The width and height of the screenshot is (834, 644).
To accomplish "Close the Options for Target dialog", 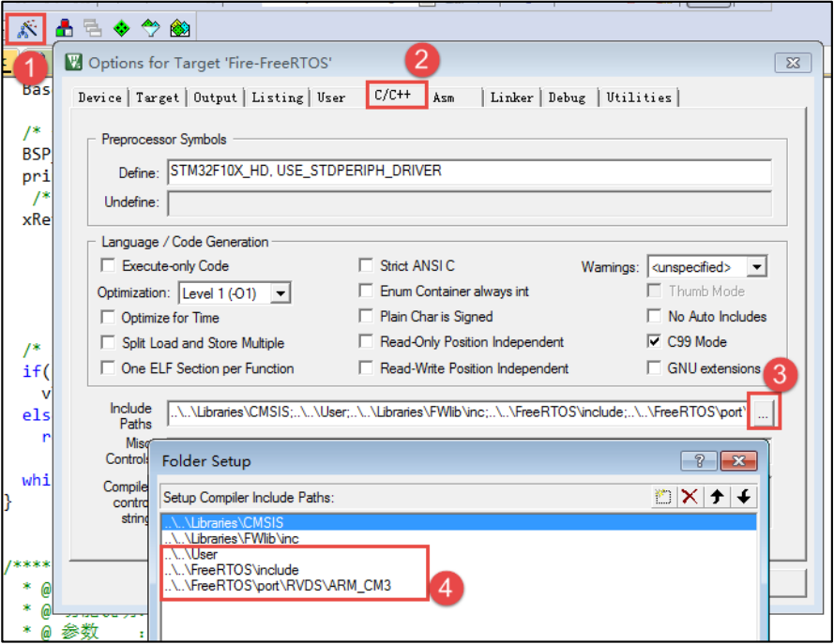I will [x=793, y=63].
